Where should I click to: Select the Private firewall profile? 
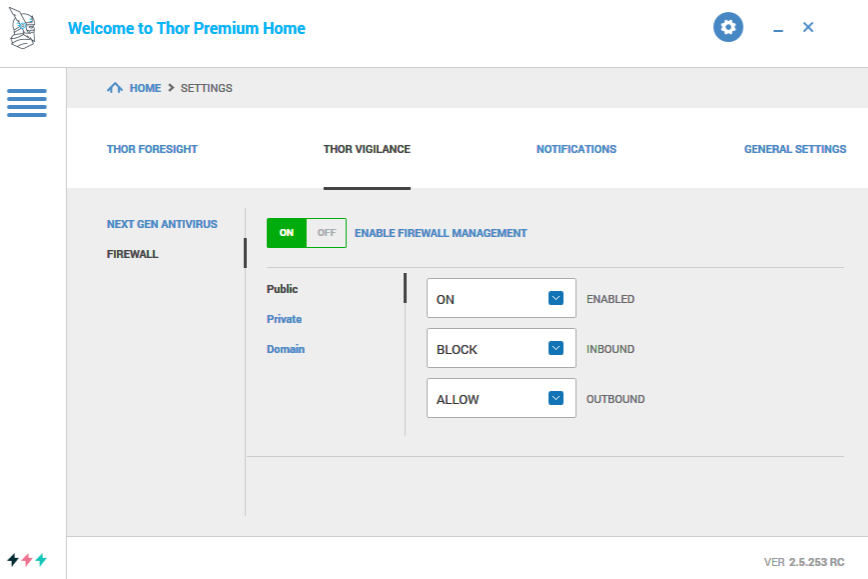284,319
